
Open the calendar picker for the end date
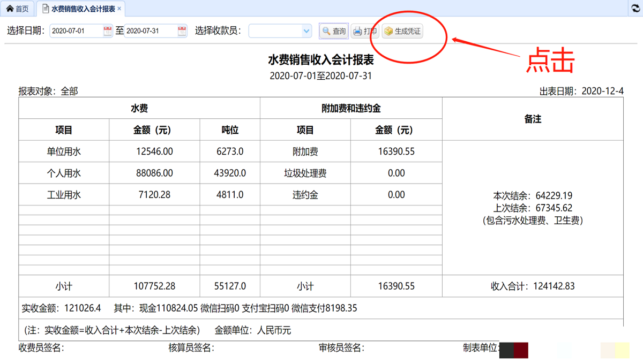[x=182, y=31]
